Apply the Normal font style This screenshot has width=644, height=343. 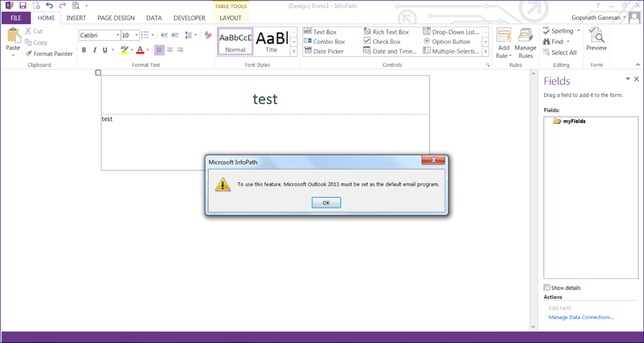click(235, 42)
